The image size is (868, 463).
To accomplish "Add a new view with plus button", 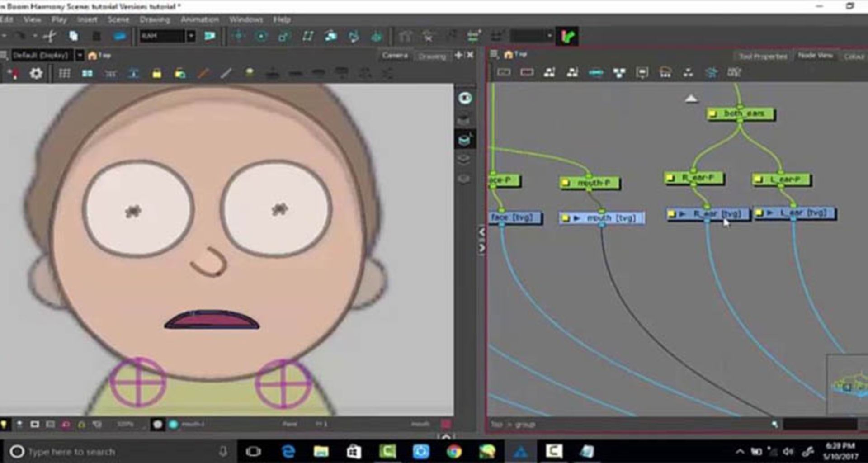I will pos(458,55).
